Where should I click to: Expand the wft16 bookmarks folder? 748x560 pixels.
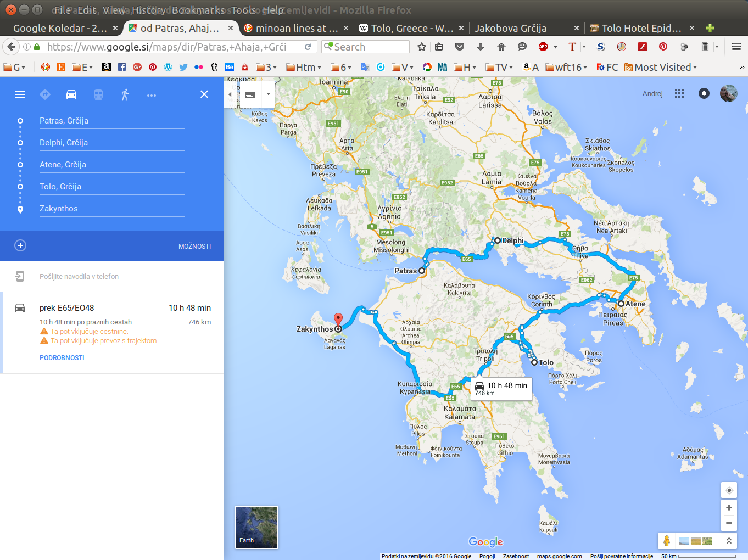[566, 67]
